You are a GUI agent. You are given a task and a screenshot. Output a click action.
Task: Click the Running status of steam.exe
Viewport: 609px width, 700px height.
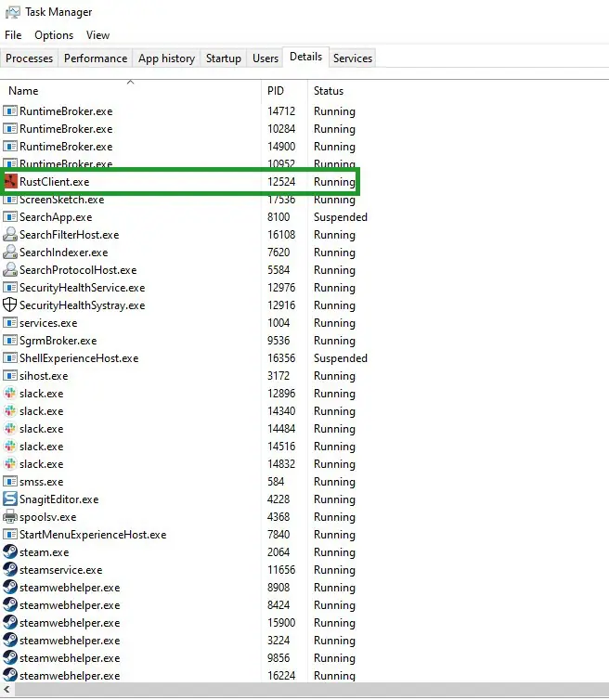point(334,552)
